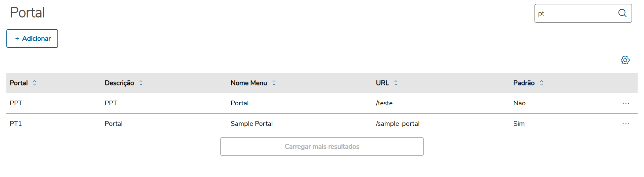The image size is (644, 177).
Task: Focus the search field containing pt
Action: 575,13
